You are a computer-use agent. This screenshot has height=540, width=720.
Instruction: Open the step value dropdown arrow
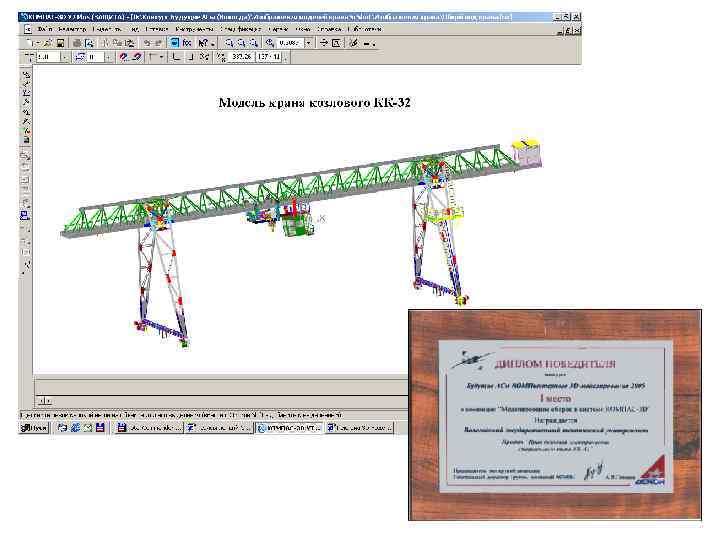point(64,57)
